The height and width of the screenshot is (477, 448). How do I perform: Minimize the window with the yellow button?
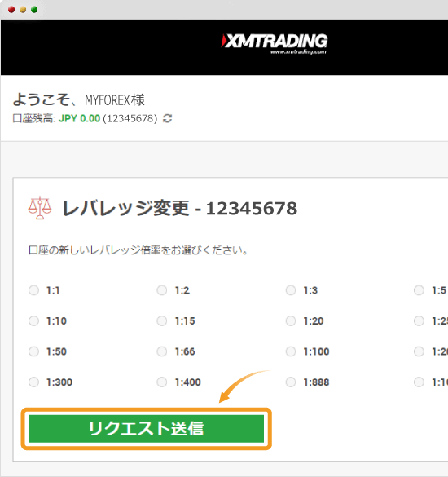point(23,10)
